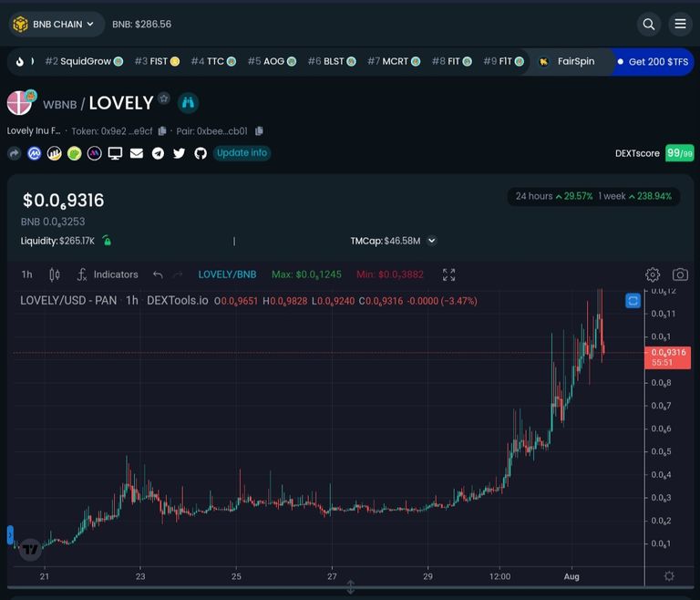Click the green liquidity lock icon
The image size is (700, 600).
[x=108, y=241]
